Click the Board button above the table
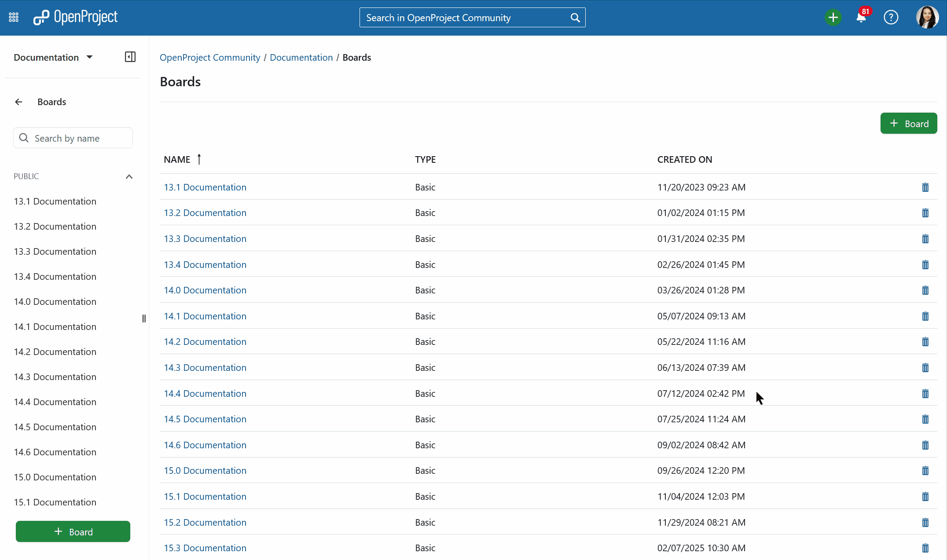 908,124
